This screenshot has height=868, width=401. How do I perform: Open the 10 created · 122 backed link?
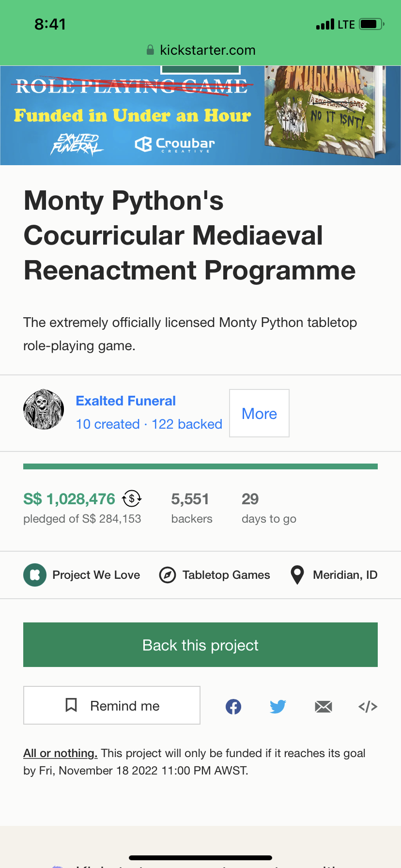coord(149,424)
